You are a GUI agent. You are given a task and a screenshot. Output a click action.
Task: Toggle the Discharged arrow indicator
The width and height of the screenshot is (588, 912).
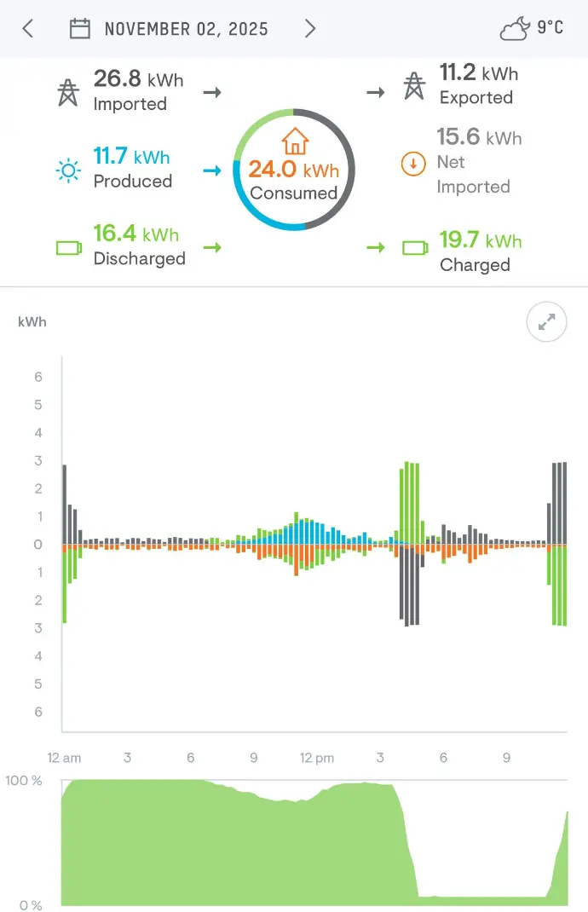click(x=212, y=246)
